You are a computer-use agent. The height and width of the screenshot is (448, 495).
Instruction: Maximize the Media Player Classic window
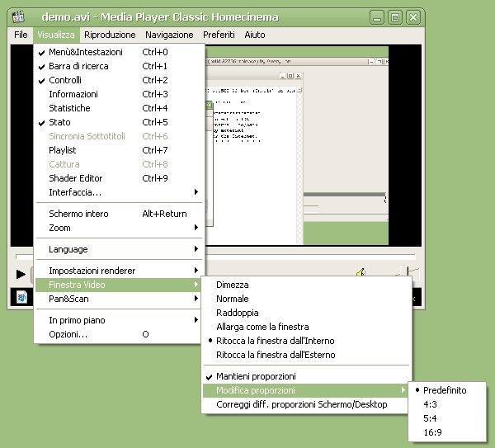click(395, 17)
